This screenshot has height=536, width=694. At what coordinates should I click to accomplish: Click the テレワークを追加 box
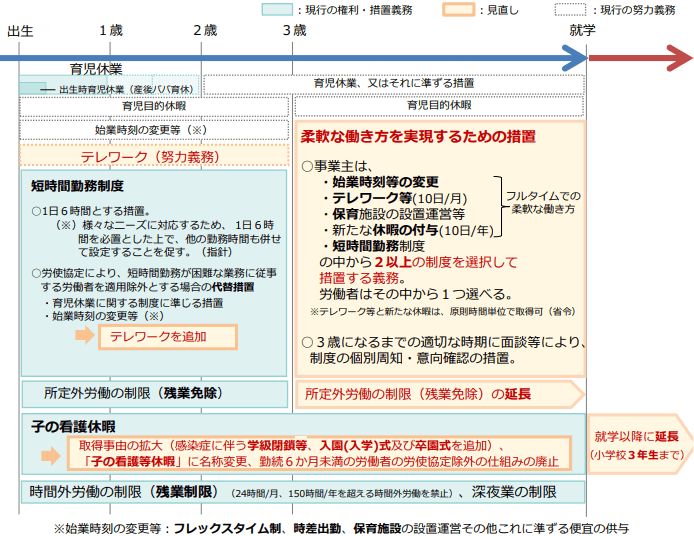coord(168,337)
